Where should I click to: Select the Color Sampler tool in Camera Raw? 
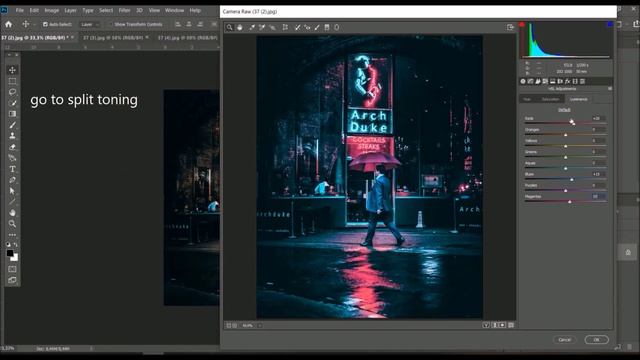(x=262, y=27)
